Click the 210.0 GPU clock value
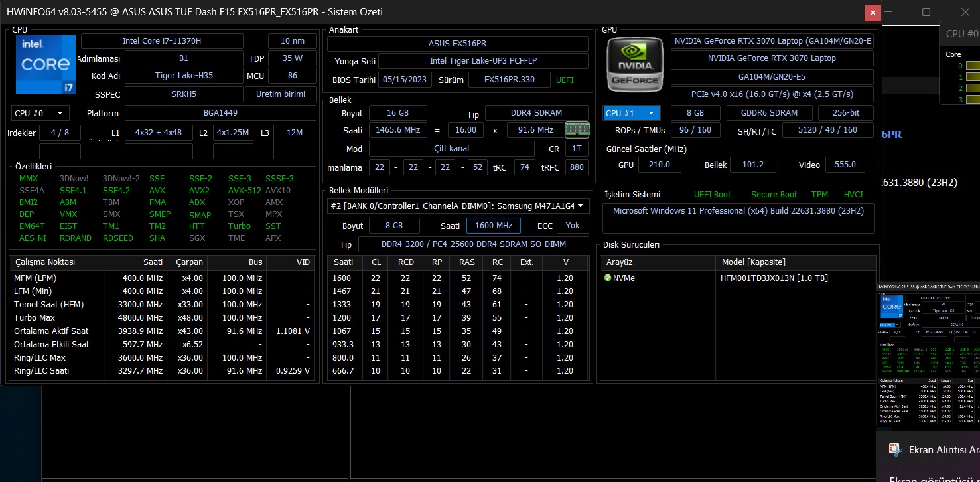The width and height of the screenshot is (980, 482). [x=659, y=165]
